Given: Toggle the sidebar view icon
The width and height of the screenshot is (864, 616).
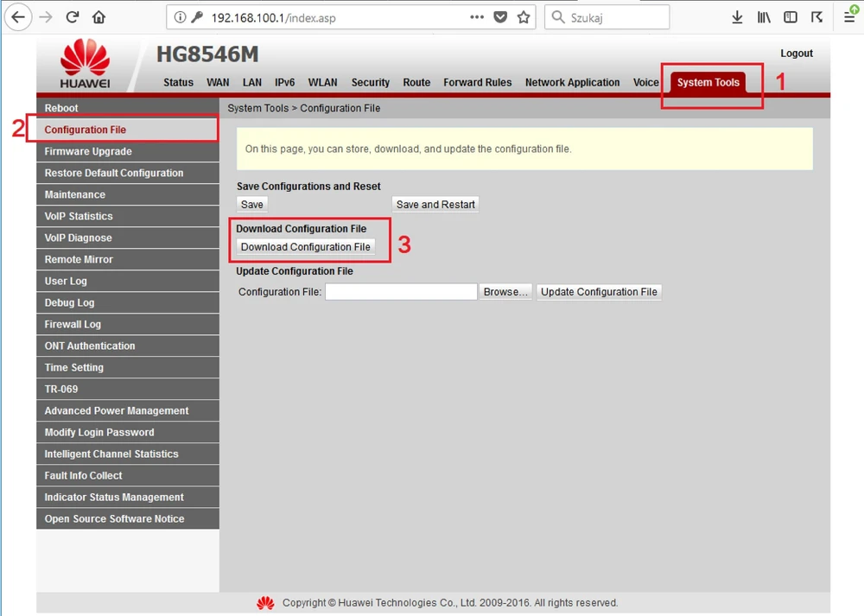Looking at the screenshot, I should point(791,17).
